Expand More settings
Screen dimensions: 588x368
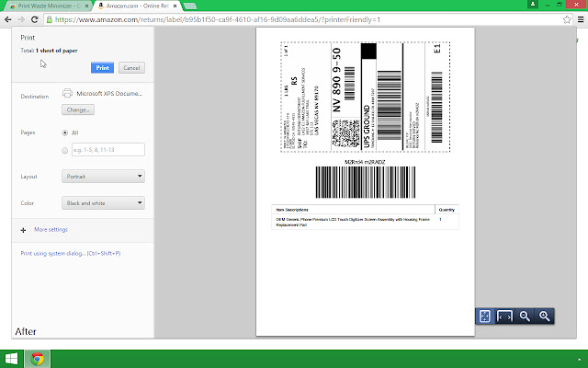pos(51,229)
